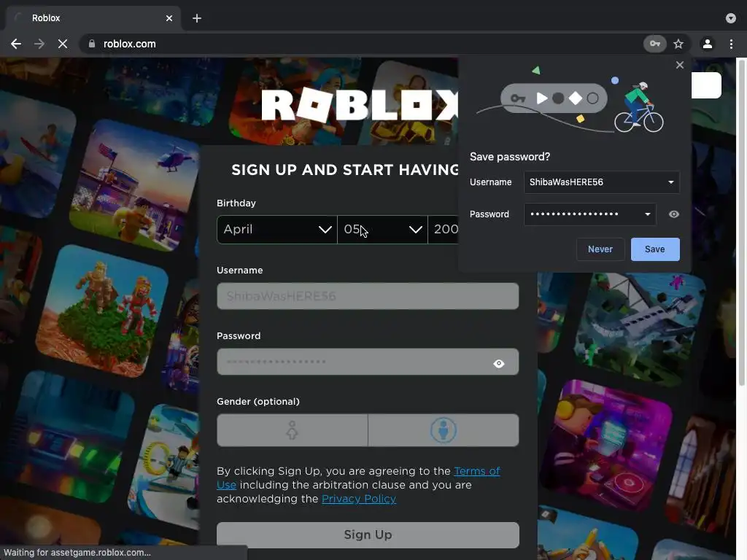
Task: Click Save to store the password
Action: (x=655, y=249)
